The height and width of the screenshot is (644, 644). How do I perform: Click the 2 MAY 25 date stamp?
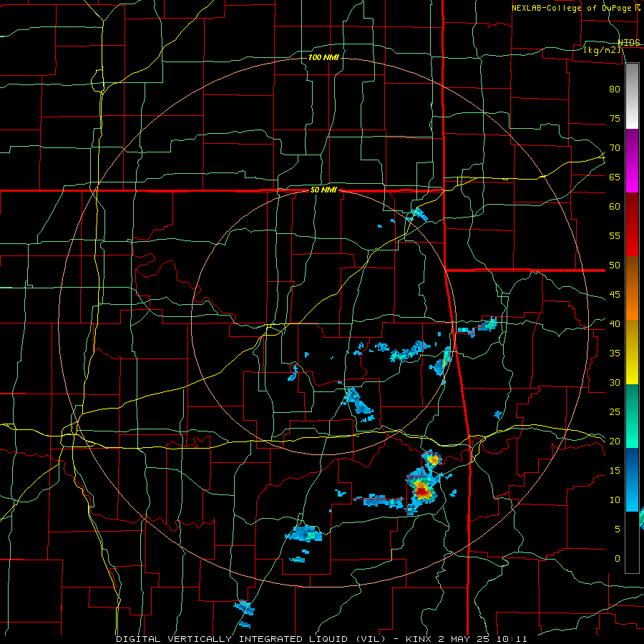pos(465,639)
